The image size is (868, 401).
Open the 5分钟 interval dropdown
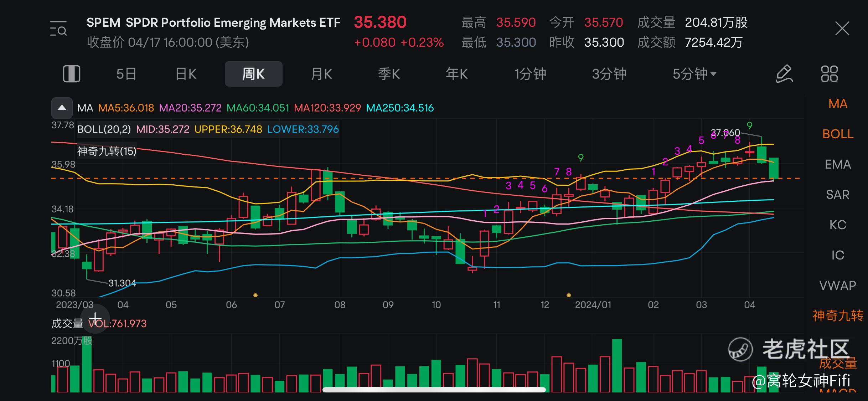click(694, 74)
